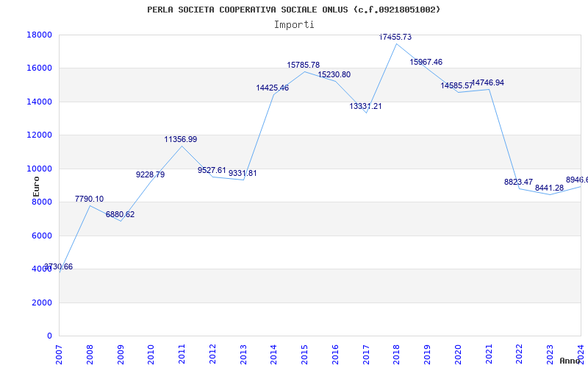This screenshot has height=368, width=588.
Task: Click the x-axis year 2007
Action: pos(59,355)
